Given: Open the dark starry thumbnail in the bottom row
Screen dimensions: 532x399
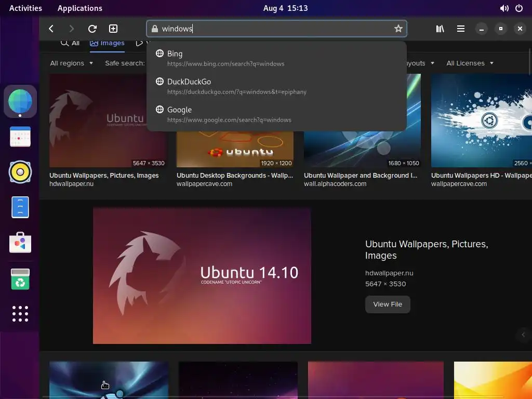Looking at the screenshot, I should pyautogui.click(x=238, y=380).
